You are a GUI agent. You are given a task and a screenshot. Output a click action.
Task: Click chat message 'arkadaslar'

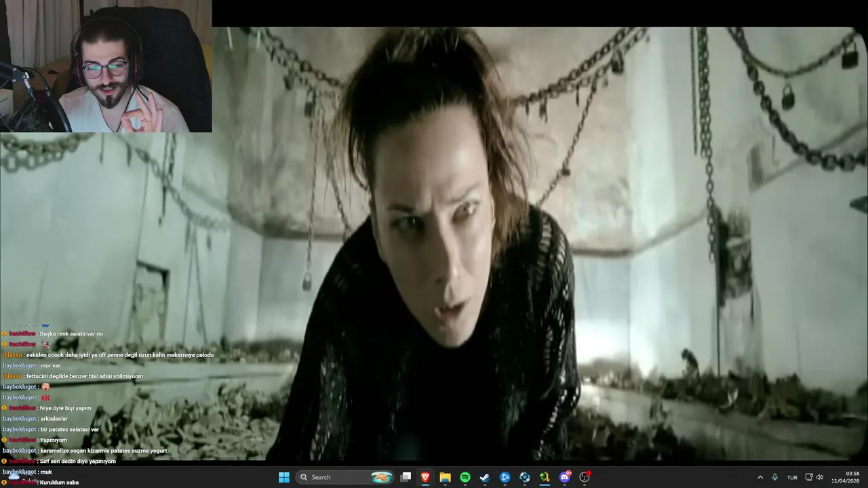54,419
